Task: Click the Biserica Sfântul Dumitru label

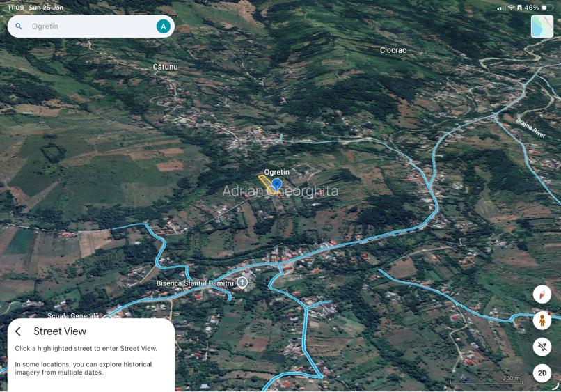Action: point(195,283)
